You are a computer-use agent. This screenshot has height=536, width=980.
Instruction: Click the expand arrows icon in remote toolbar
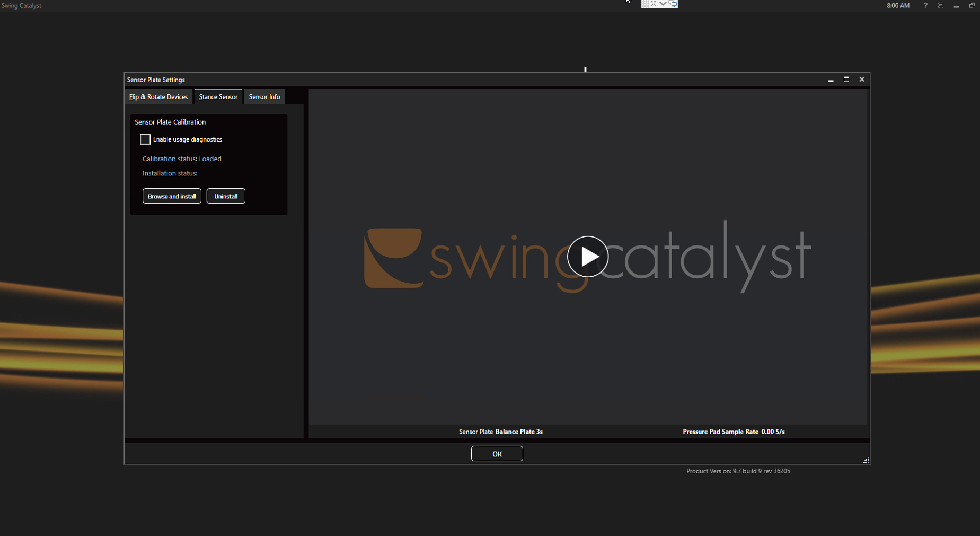[x=654, y=4]
